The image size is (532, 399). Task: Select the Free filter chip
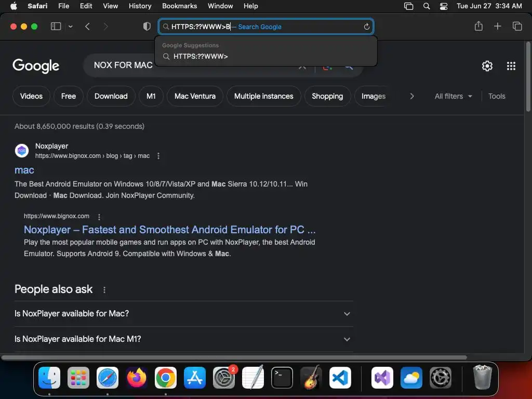tap(69, 96)
